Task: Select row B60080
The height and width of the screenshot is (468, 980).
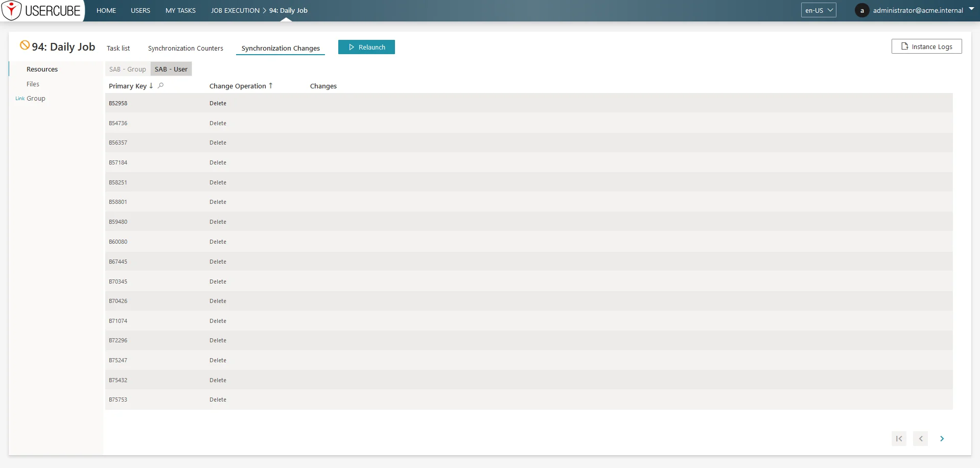Action: pyautogui.click(x=529, y=242)
